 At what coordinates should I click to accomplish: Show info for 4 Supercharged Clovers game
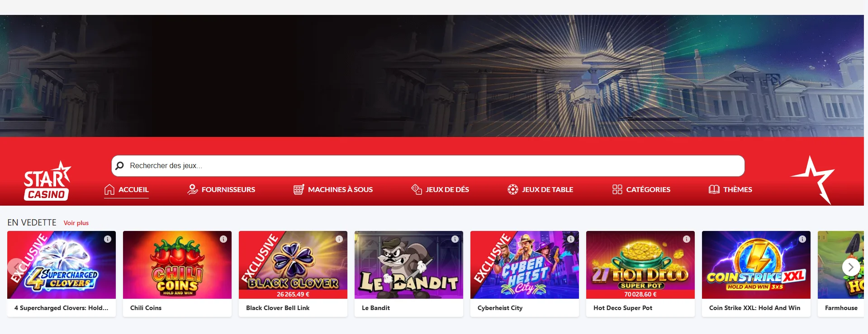tap(108, 239)
